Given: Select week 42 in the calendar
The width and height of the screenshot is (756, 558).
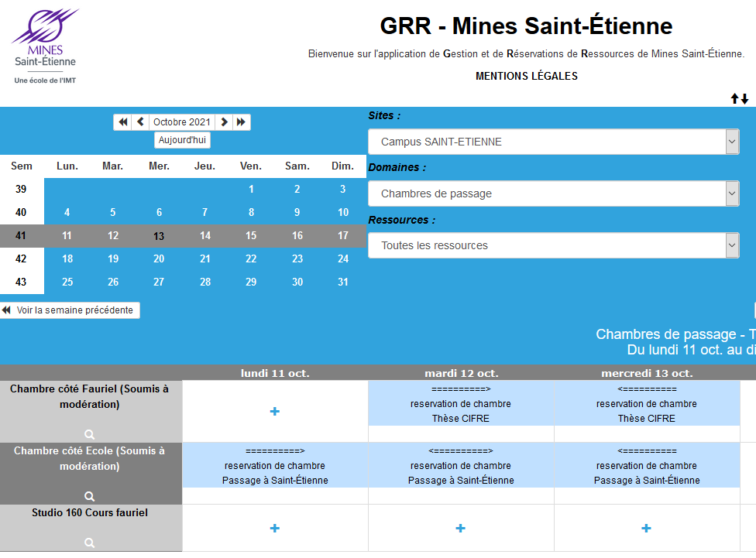Looking at the screenshot, I should pos(21,258).
